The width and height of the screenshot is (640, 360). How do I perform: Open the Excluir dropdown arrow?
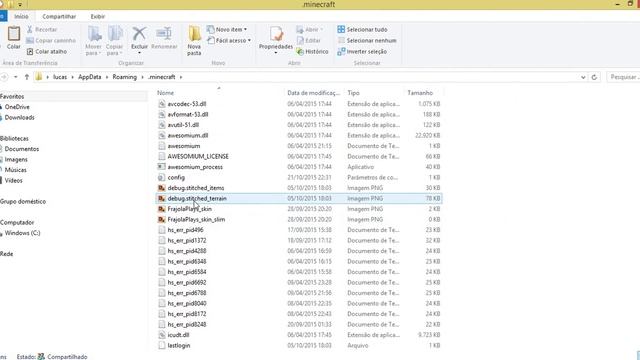(139, 53)
